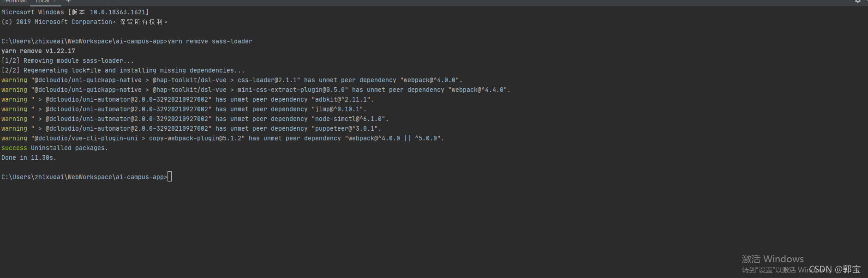The image size is (868, 278).
Task: Click the '[1/2] Removing module sass-loader' line
Action: (68, 61)
